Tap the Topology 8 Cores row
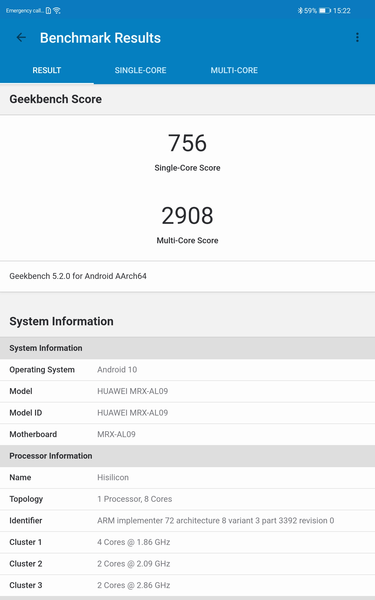The height and width of the screenshot is (600, 375). [x=188, y=499]
